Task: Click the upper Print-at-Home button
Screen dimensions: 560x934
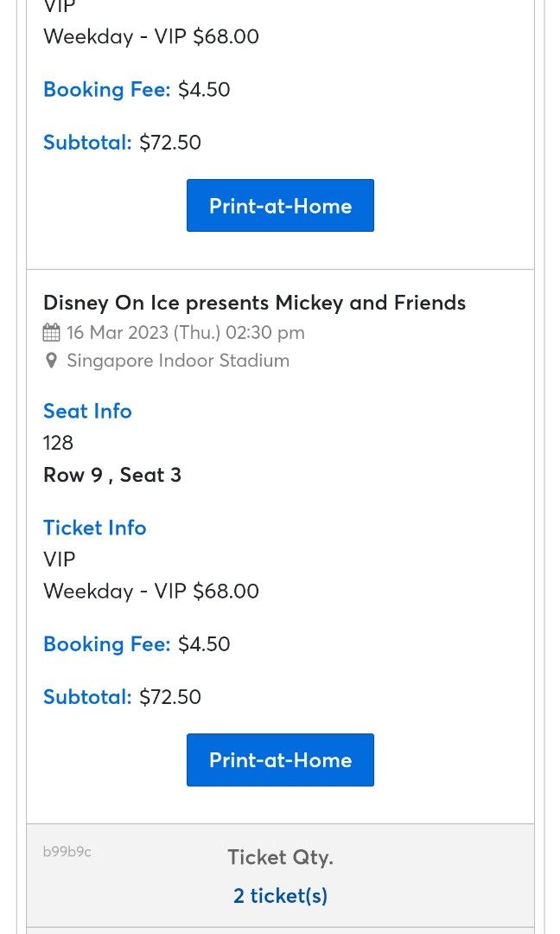Action: tap(280, 205)
